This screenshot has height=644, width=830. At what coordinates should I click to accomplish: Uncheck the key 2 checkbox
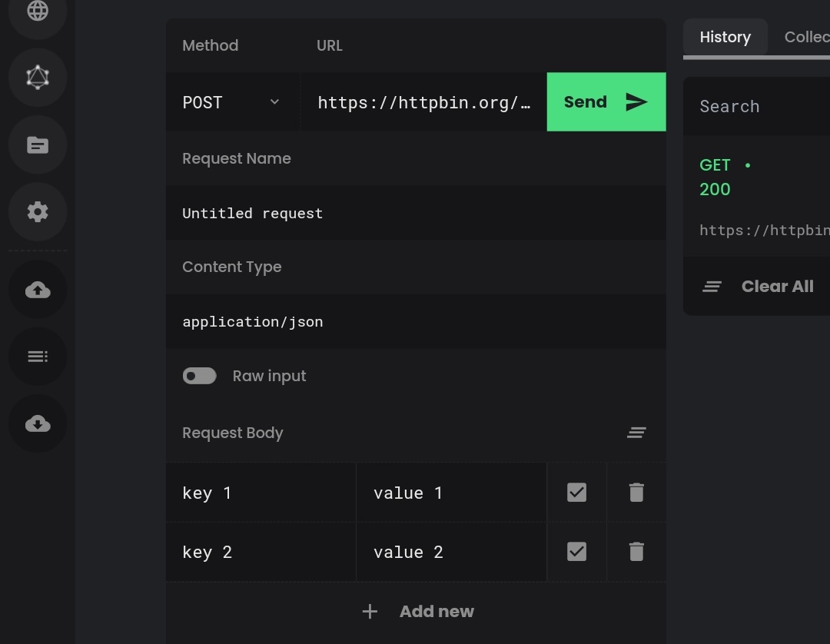point(576,551)
